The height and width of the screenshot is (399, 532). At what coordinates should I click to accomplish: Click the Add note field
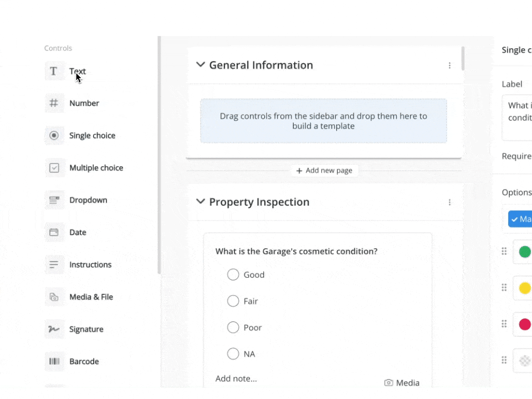(236, 379)
